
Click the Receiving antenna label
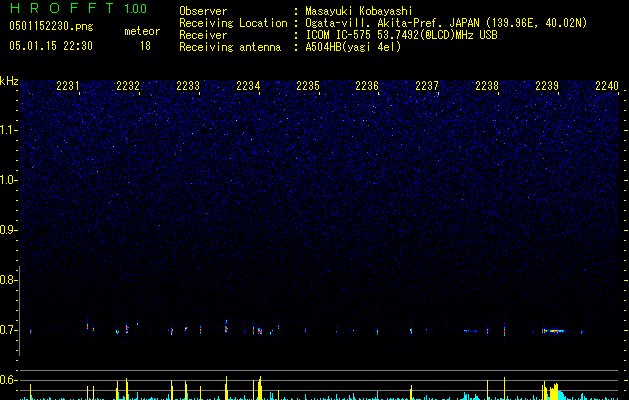click(230, 47)
